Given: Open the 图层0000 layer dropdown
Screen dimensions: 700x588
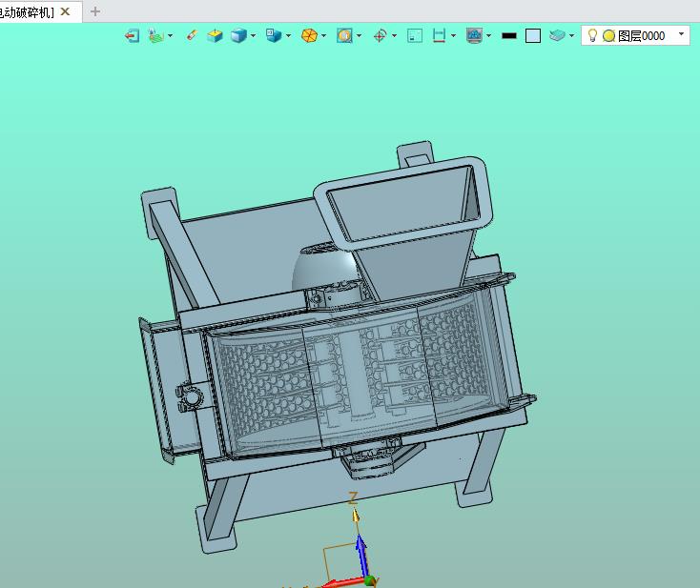Looking at the screenshot, I should pyautogui.click(x=681, y=34).
